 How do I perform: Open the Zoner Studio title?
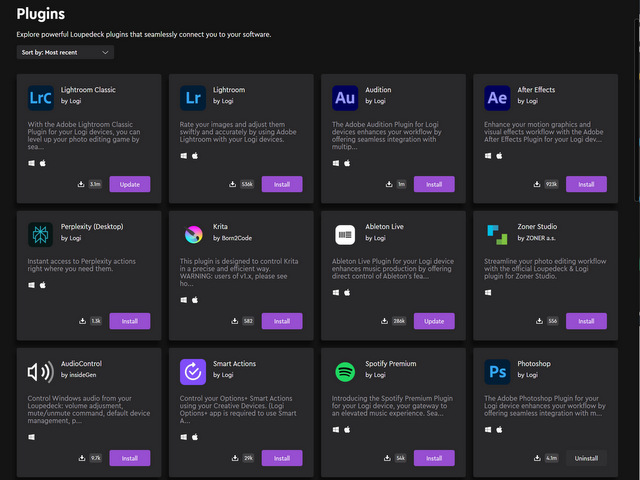click(537, 227)
